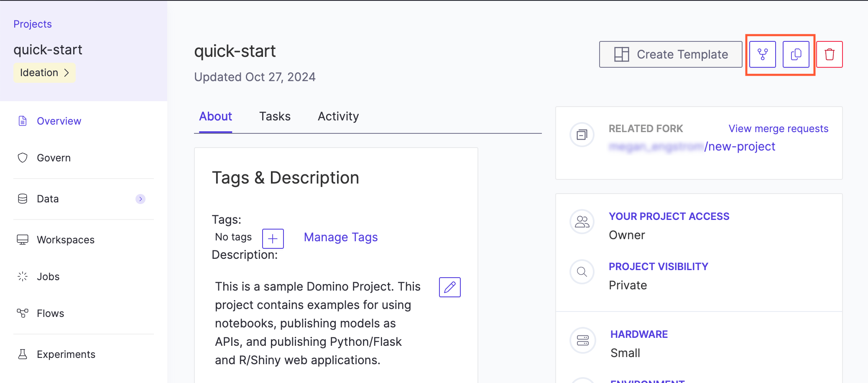
Task: Click the pencil icon to edit description
Action: click(450, 287)
